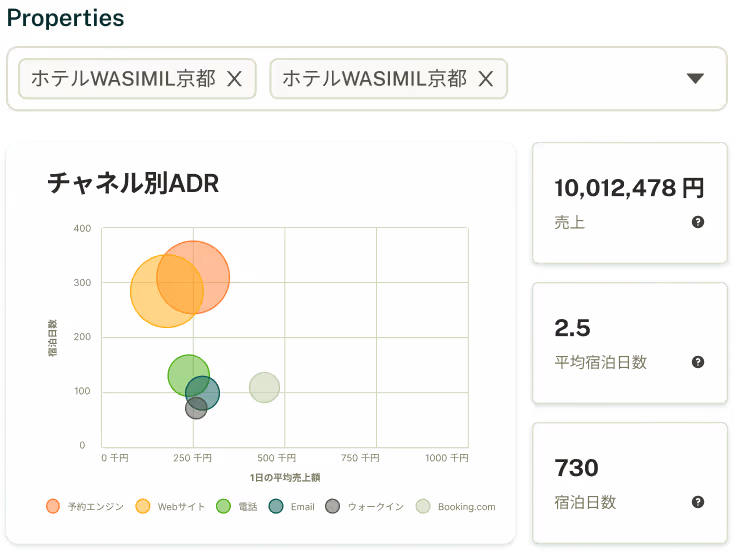Click the 500 千円 axis tick

pyautogui.click(x=276, y=458)
